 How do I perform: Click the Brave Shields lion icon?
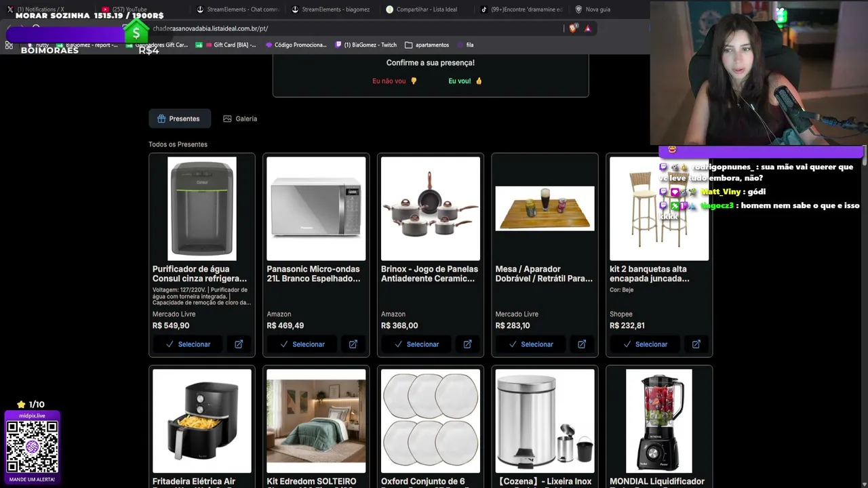tap(574, 28)
